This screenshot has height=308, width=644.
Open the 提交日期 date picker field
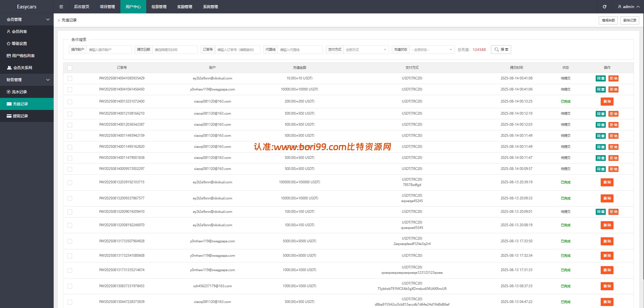click(x=175, y=50)
